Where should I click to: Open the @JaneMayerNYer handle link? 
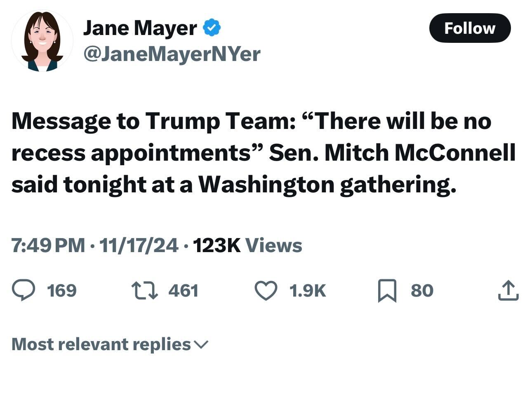tap(172, 54)
